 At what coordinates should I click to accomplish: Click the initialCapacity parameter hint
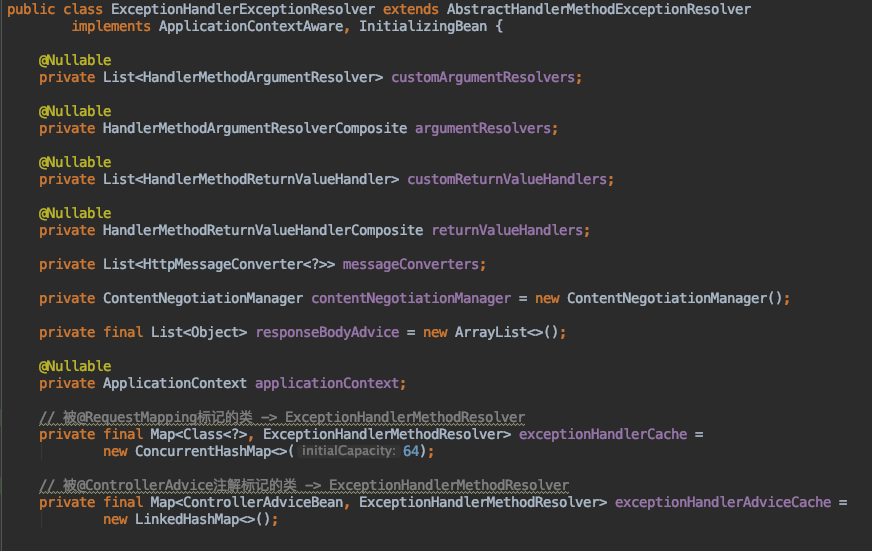coord(348,451)
